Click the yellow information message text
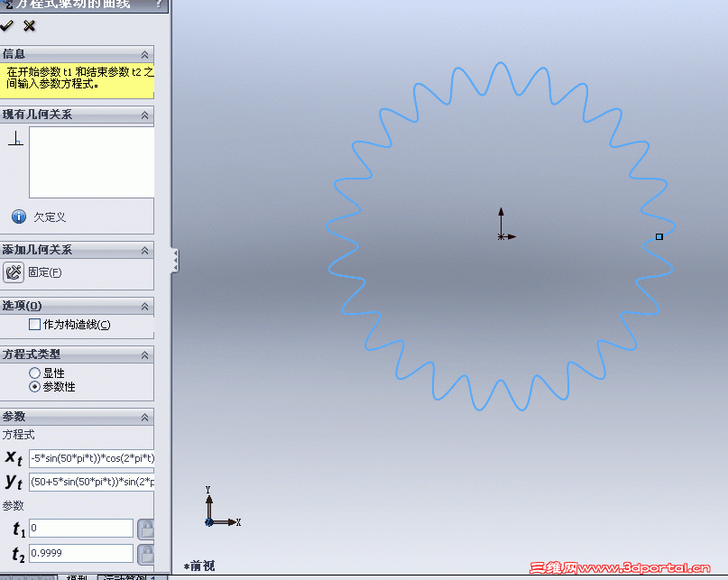 [x=80, y=78]
